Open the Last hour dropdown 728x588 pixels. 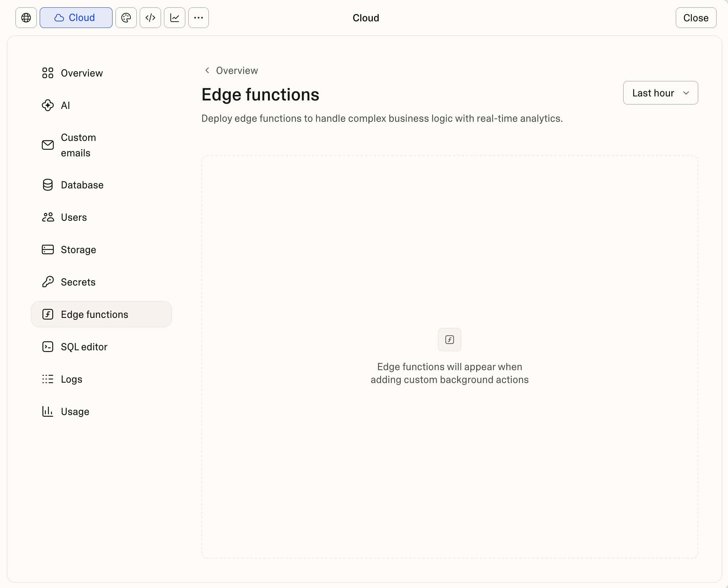pos(660,93)
